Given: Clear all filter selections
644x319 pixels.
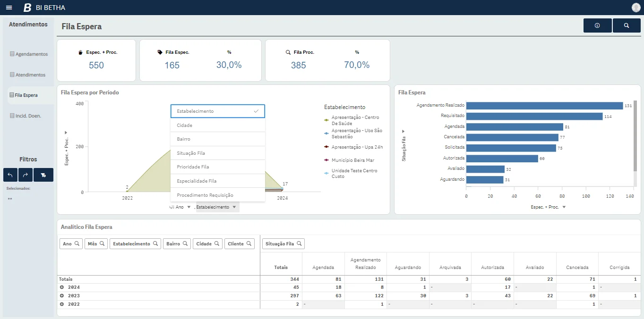Looking at the screenshot, I should tap(43, 175).
